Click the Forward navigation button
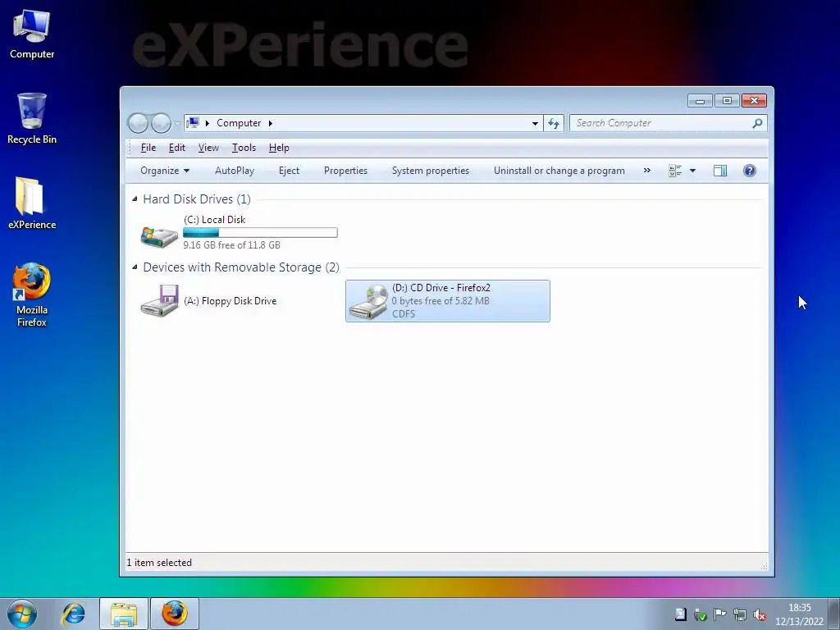Screen dimensions: 840x630 [161, 123]
